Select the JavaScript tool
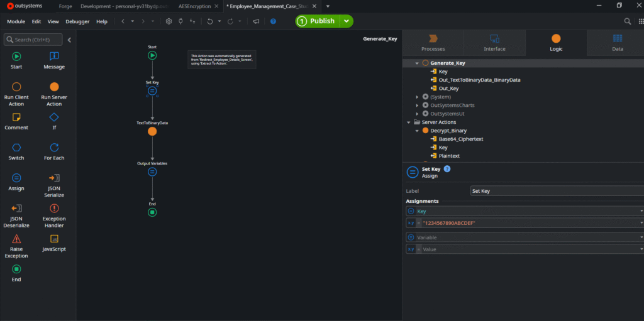The height and width of the screenshot is (321, 644). [54, 243]
